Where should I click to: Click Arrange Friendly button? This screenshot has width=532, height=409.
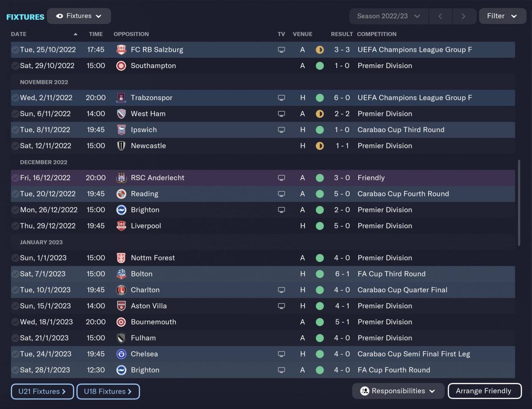pos(484,391)
